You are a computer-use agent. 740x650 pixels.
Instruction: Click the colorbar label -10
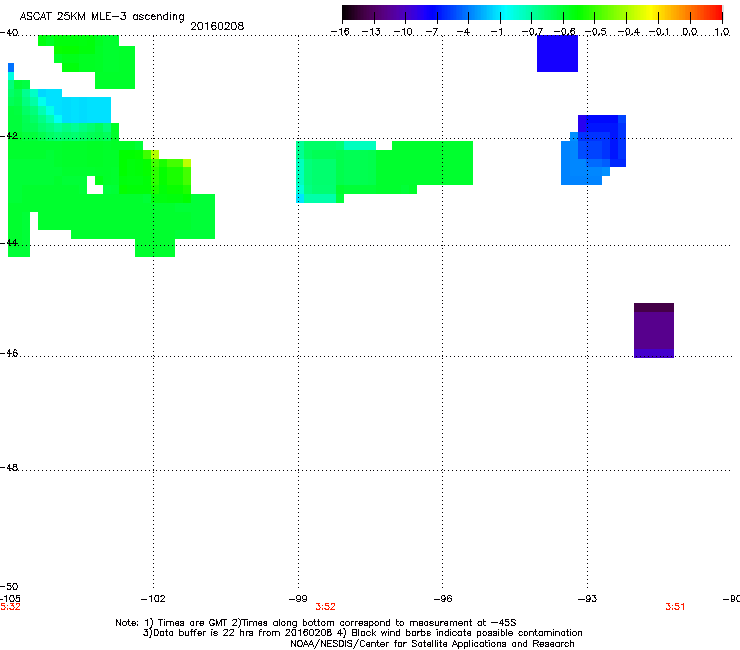pyautogui.click(x=403, y=32)
